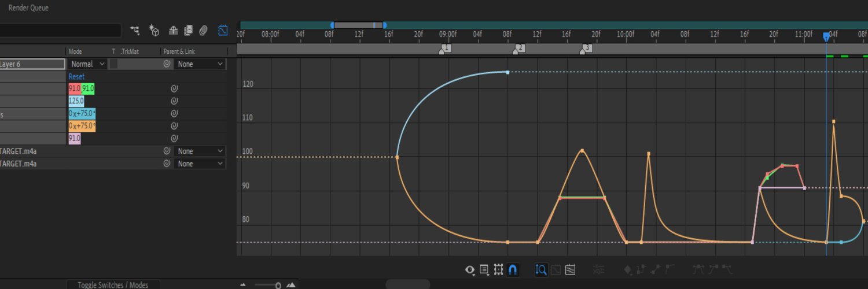The width and height of the screenshot is (868, 289).
Task: Toggle the Hide Shy Layers icon
Action: coord(173,30)
